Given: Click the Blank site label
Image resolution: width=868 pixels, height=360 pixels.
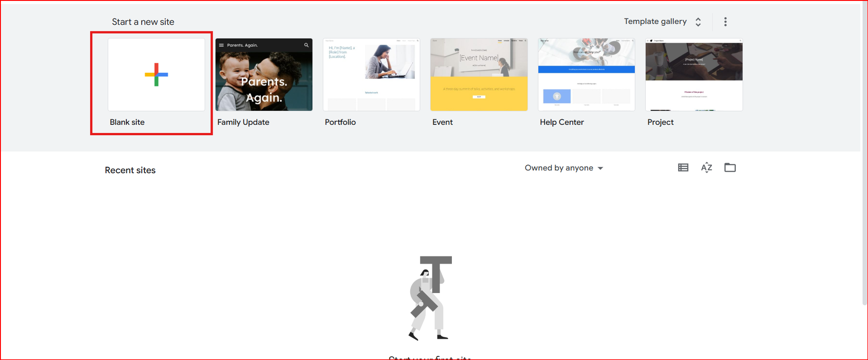Looking at the screenshot, I should [x=127, y=122].
